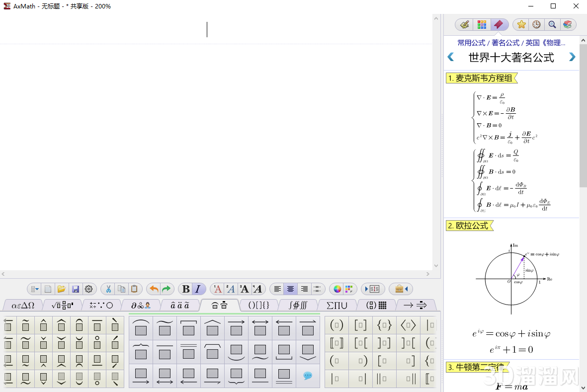Image resolution: width=587 pixels, height=392 pixels.
Task: Toggle the books library panel icon
Action: (568, 24)
